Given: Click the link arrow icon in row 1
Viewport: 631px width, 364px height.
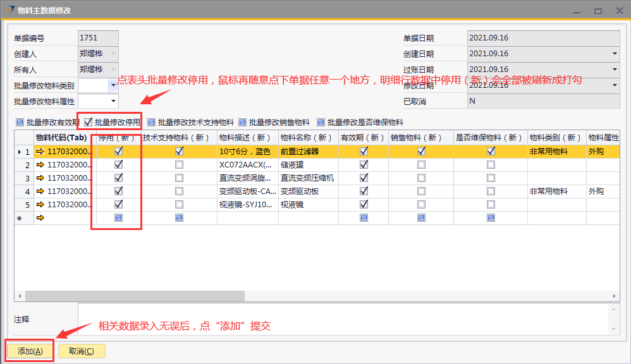Looking at the screenshot, I should click(x=41, y=152).
